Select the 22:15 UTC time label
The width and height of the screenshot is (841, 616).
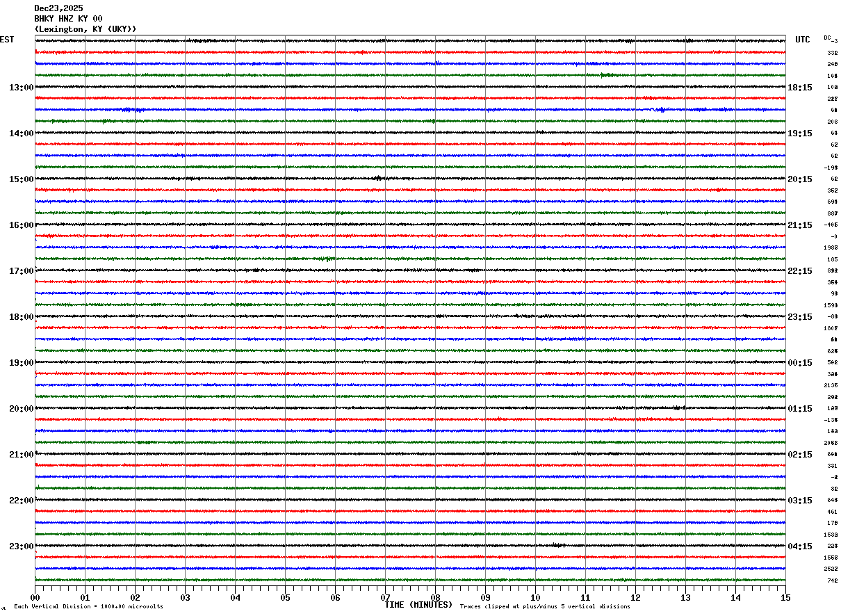pos(800,271)
